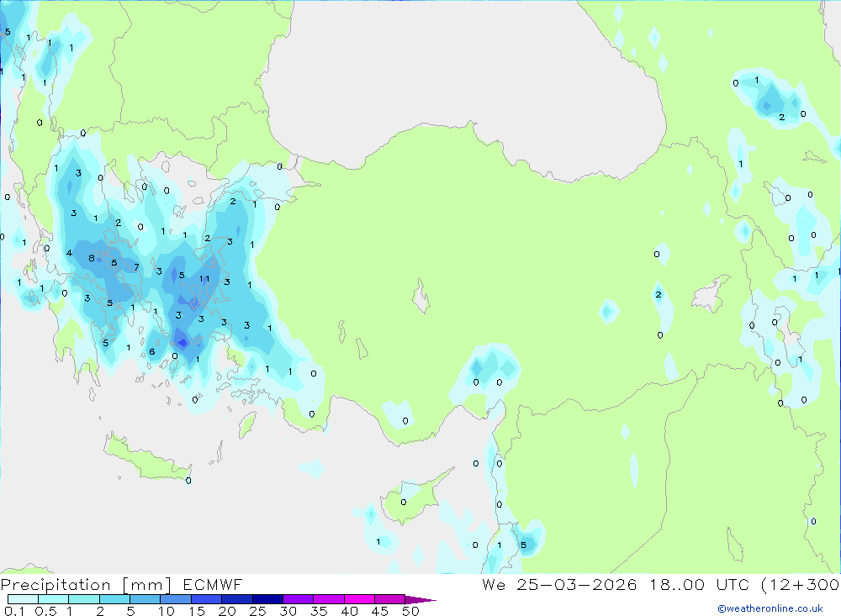This screenshot has width=841, height=616.
Task: Pick the 0.1–0.5 mm legend swatch
Action: (x=23, y=599)
